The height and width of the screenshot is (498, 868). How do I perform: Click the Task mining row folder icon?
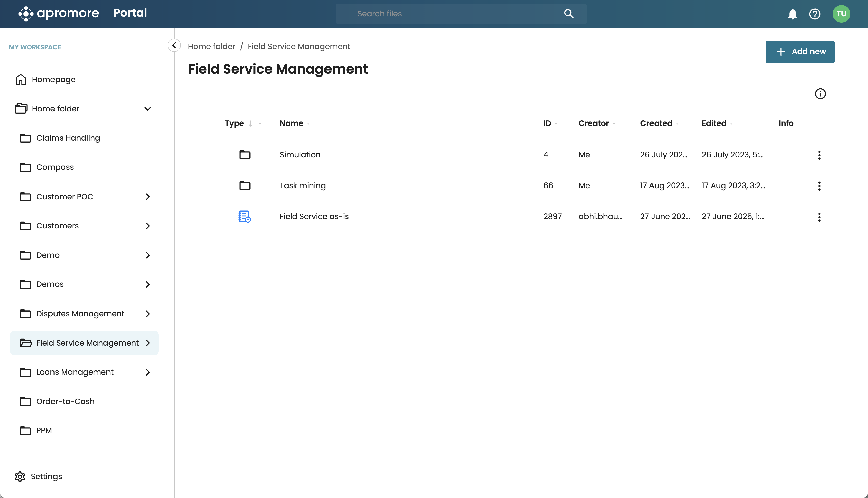(x=245, y=185)
